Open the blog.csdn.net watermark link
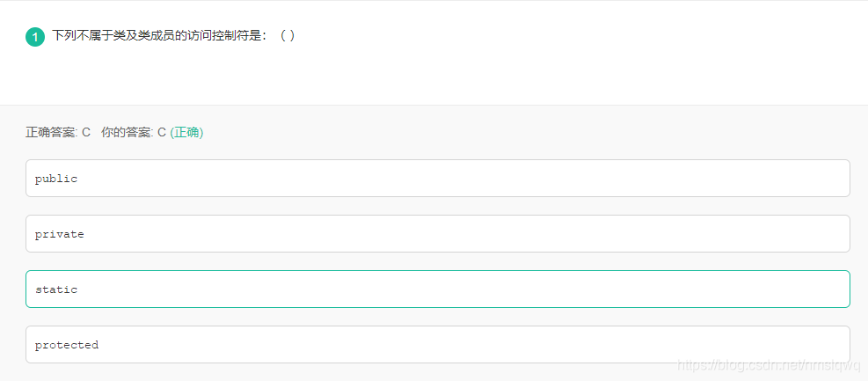Image resolution: width=868 pixels, height=381 pixels. (770, 365)
